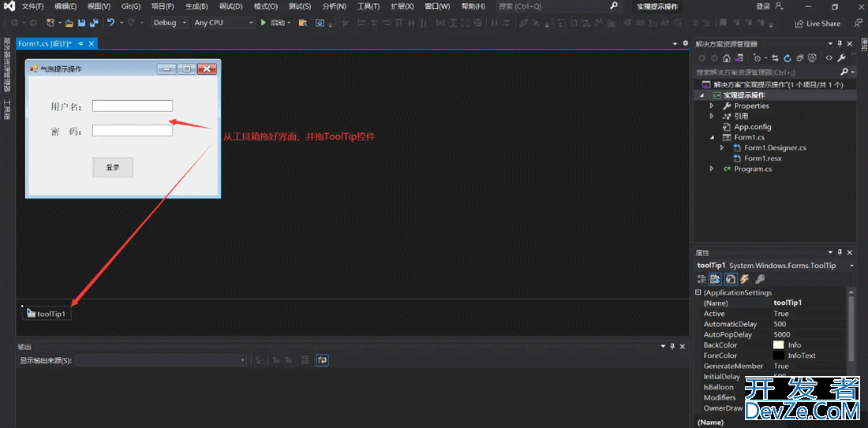Click the new project toolbar icon
The image size is (868, 428).
click(51, 23)
